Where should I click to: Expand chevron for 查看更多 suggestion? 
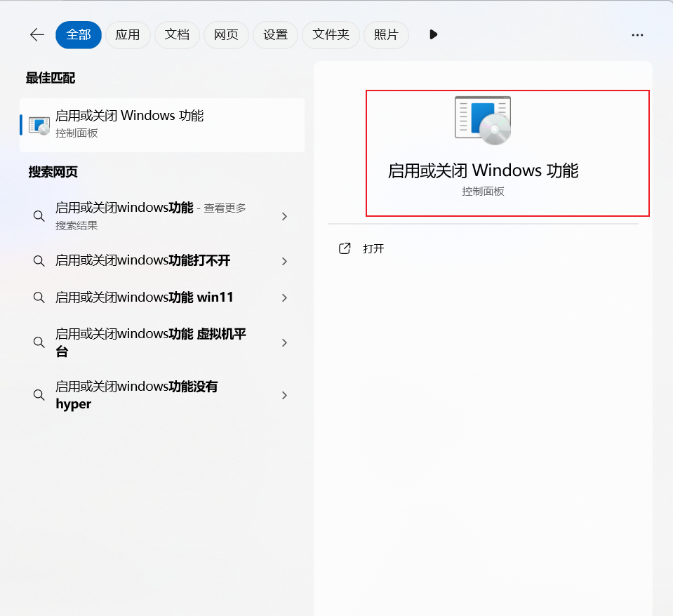click(x=284, y=217)
